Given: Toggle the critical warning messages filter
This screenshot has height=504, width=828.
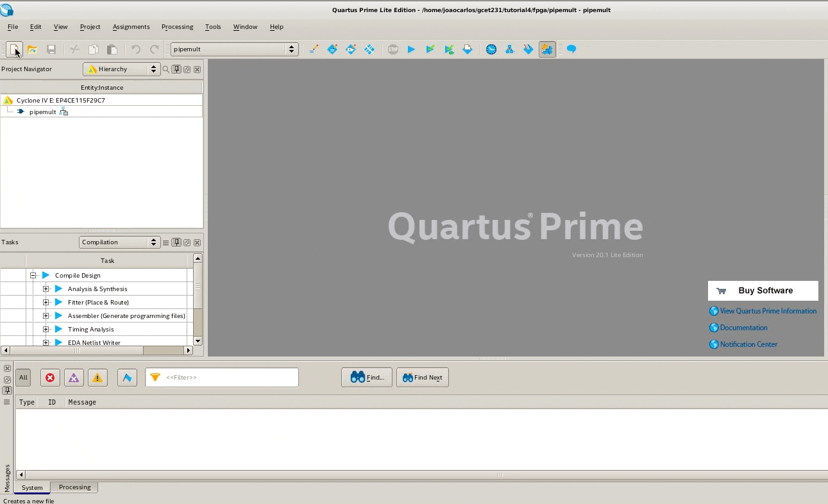Looking at the screenshot, I should (74, 378).
